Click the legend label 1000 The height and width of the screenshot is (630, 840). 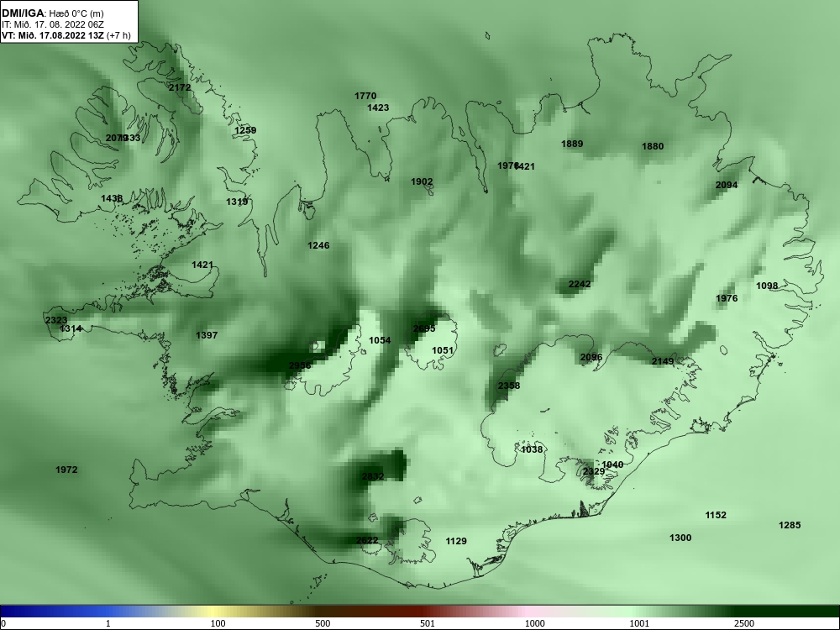coord(534,623)
